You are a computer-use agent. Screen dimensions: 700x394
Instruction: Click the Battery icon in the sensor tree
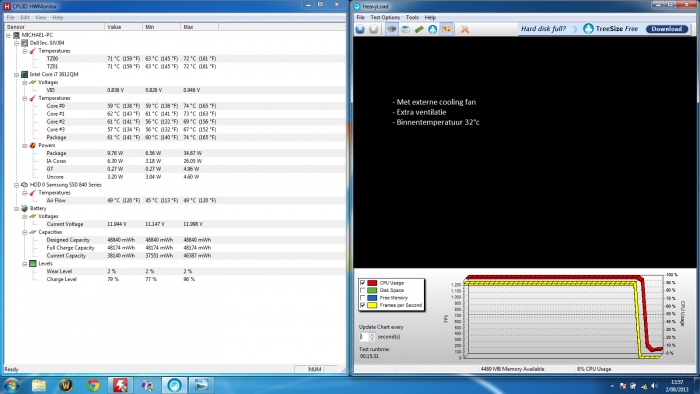25,208
